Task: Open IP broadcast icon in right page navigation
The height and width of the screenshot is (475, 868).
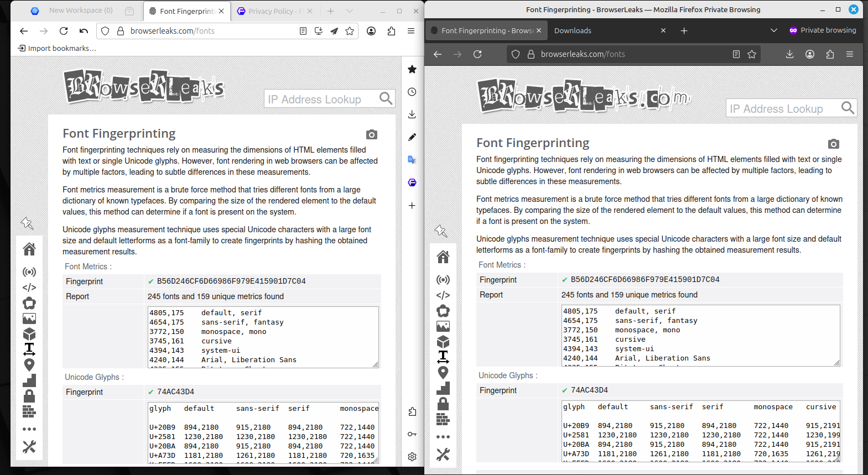Action: (x=443, y=280)
